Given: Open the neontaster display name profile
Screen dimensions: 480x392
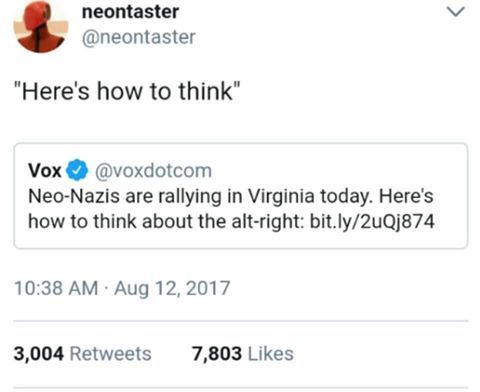Looking at the screenshot, I should pyautogui.click(x=130, y=12).
